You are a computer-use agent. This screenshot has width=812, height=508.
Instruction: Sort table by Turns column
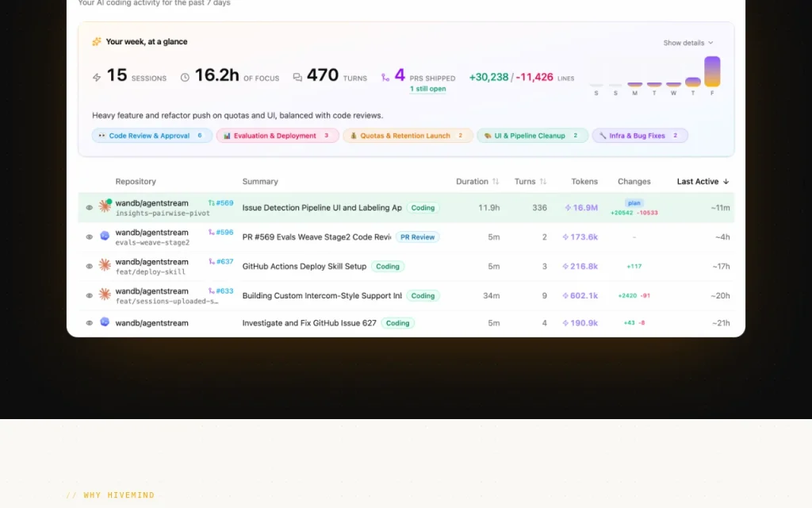pyautogui.click(x=530, y=182)
